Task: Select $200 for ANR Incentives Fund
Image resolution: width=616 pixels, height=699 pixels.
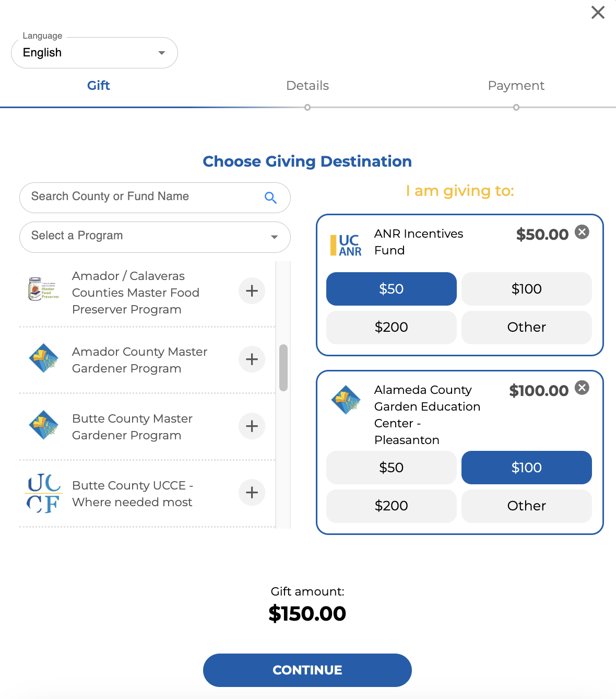Action: pos(392,328)
